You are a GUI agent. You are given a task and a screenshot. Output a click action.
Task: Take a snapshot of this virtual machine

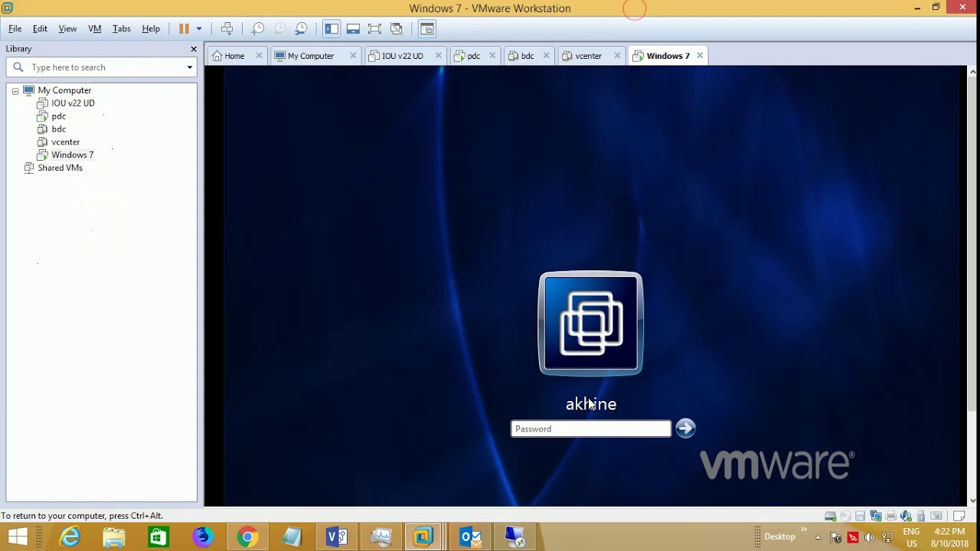(x=258, y=28)
